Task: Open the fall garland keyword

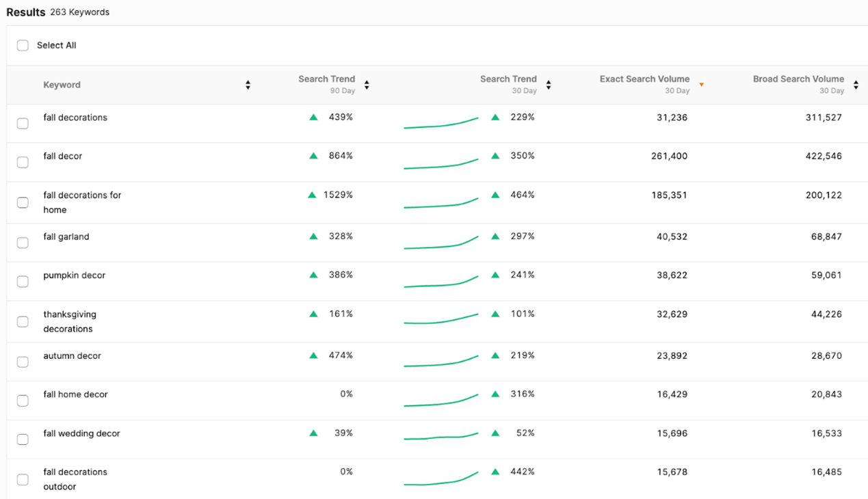Action: (x=66, y=237)
